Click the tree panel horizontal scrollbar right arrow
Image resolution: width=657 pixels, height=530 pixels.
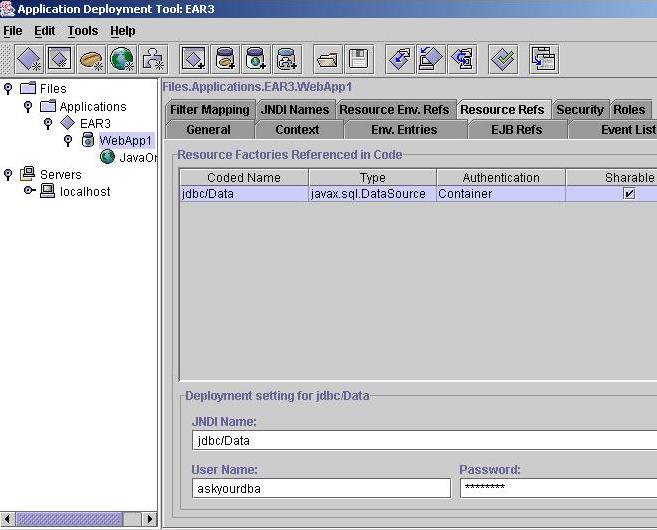tap(151, 519)
